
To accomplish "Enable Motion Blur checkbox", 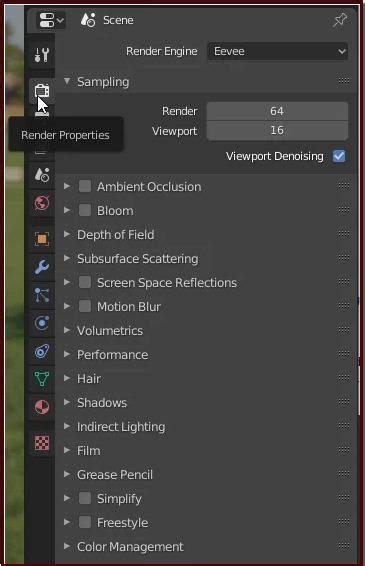I will [85, 306].
